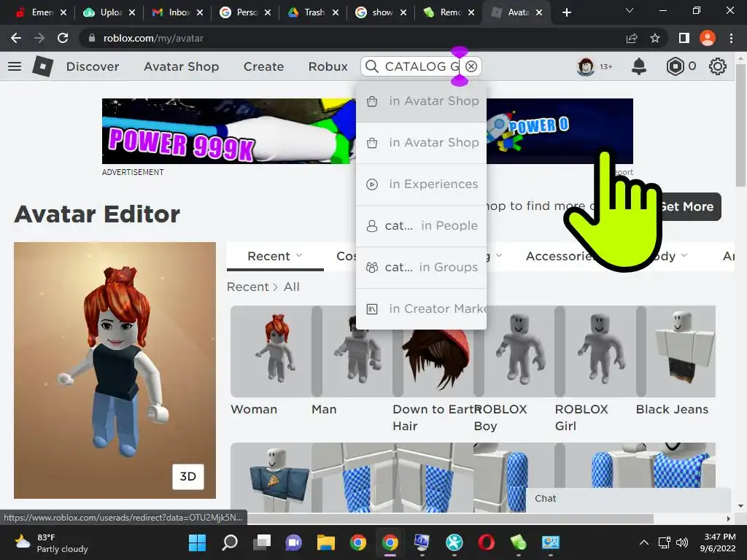Viewport: 747px width, 560px height.
Task: Open the tab search dropdown chevron
Action: tap(630, 10)
